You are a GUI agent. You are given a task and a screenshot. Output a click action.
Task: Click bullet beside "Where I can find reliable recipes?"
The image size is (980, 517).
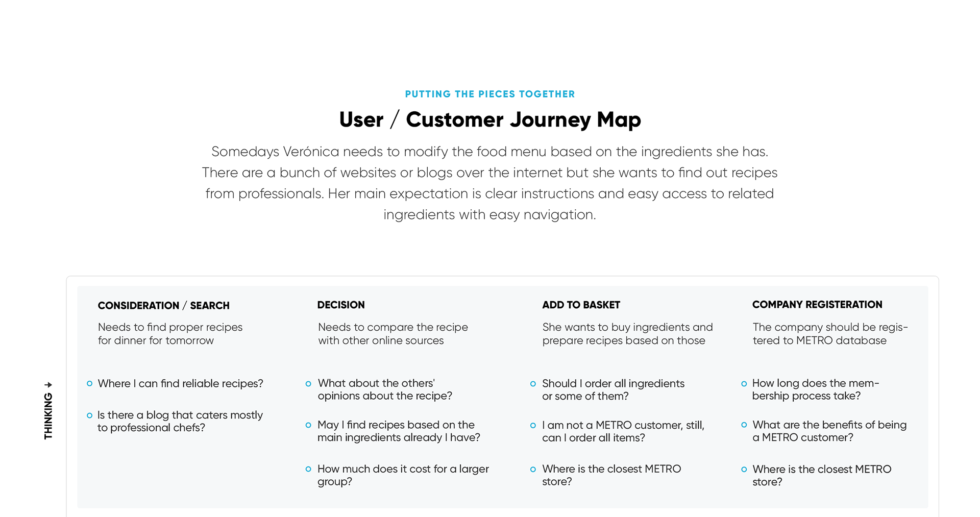90,384
